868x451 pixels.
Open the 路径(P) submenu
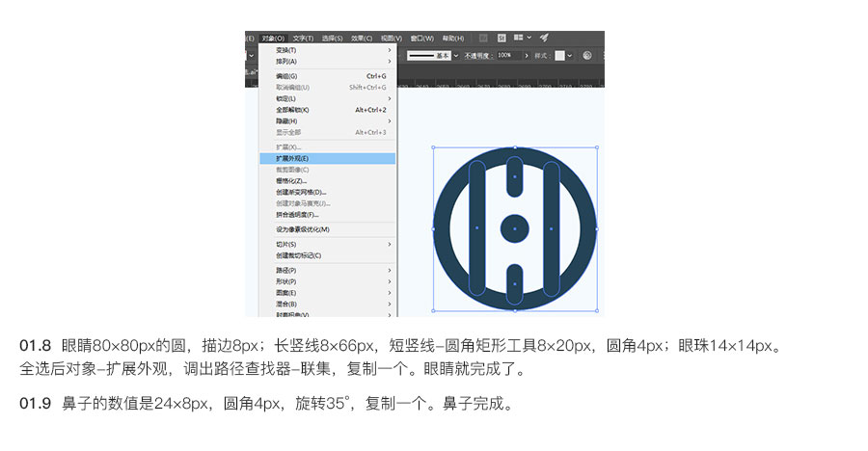pyautogui.click(x=327, y=270)
